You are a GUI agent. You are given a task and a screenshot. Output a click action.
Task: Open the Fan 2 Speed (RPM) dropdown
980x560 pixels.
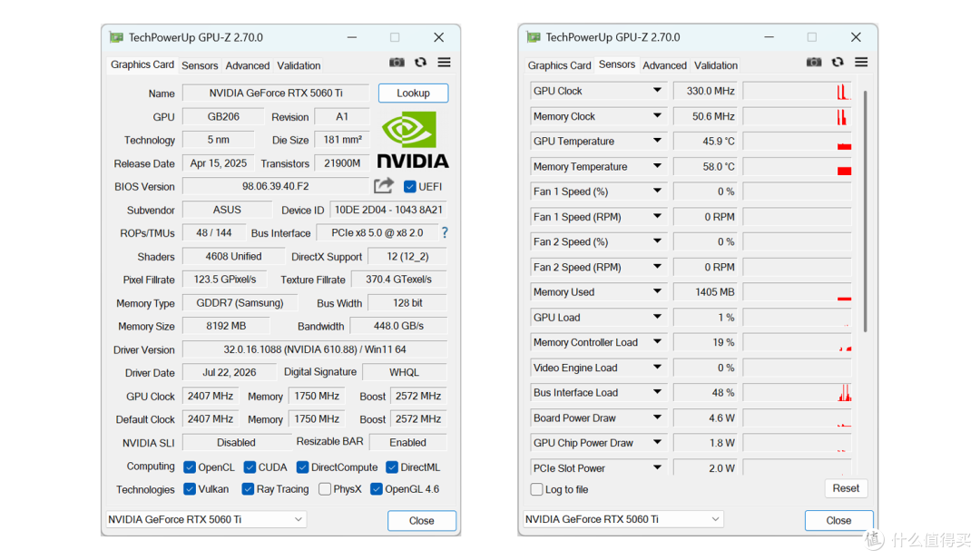pyautogui.click(x=657, y=267)
